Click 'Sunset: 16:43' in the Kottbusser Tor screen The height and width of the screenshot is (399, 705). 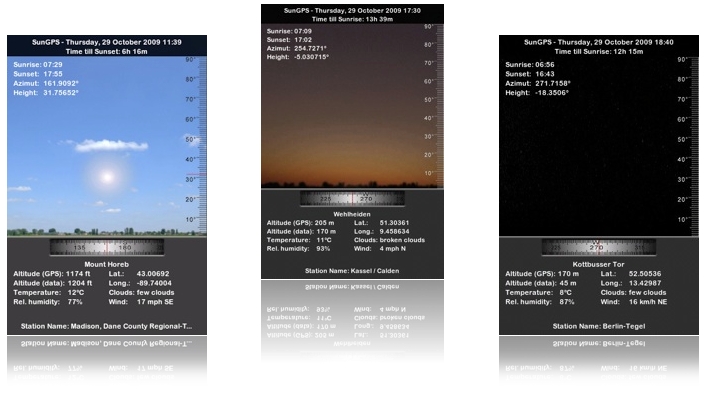point(530,74)
